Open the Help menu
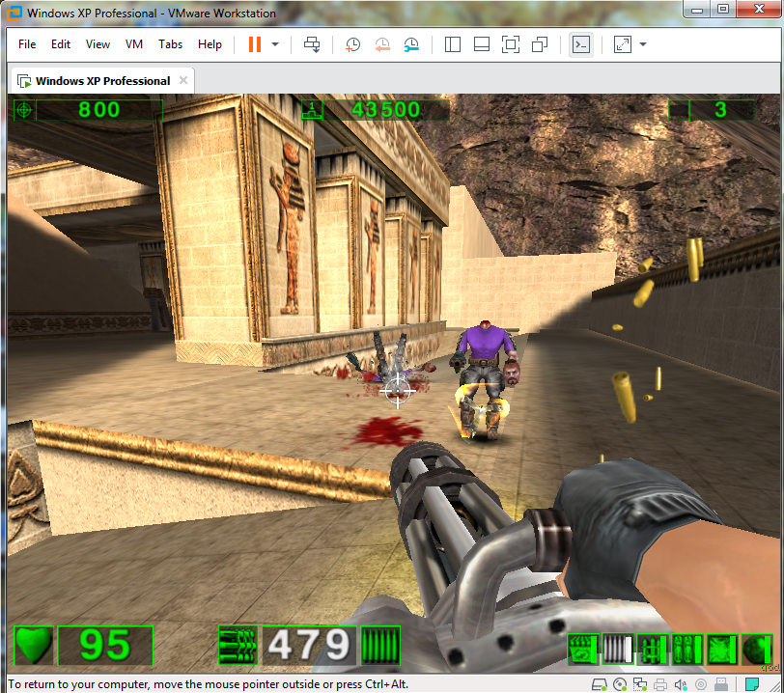The image size is (784, 693). click(x=210, y=44)
